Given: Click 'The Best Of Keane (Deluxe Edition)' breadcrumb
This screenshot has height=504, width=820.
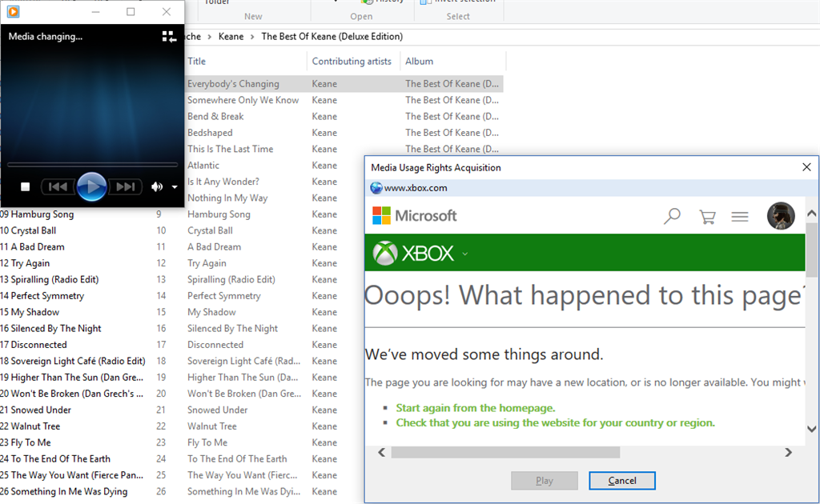Looking at the screenshot, I should pyautogui.click(x=332, y=37).
